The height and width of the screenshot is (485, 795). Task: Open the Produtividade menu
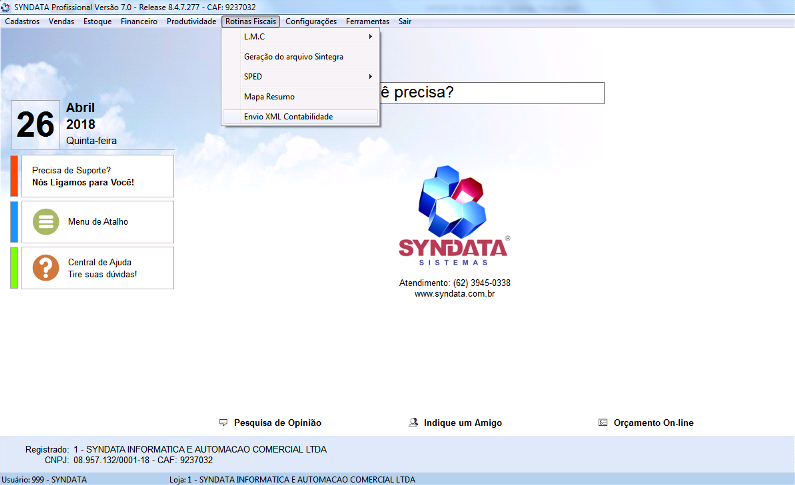click(191, 21)
